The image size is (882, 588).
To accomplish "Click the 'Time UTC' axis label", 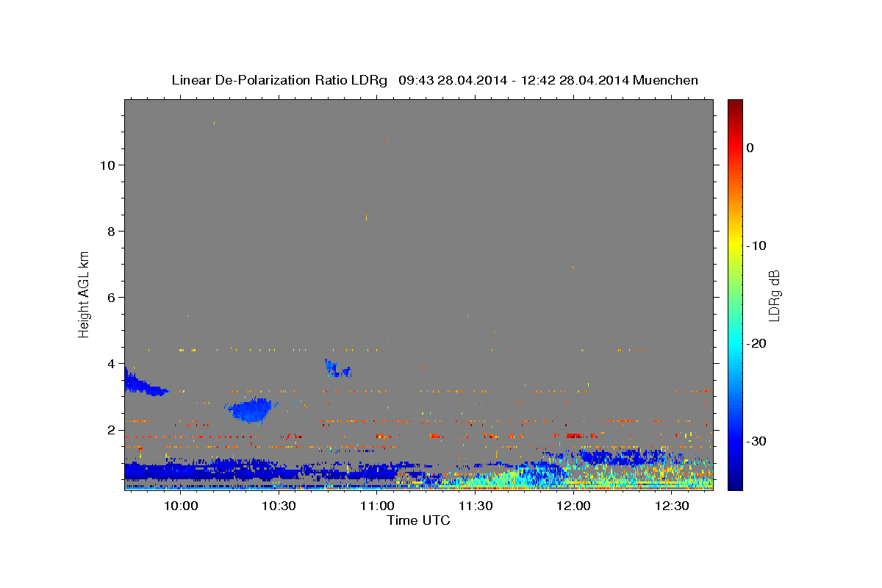I will [x=418, y=520].
